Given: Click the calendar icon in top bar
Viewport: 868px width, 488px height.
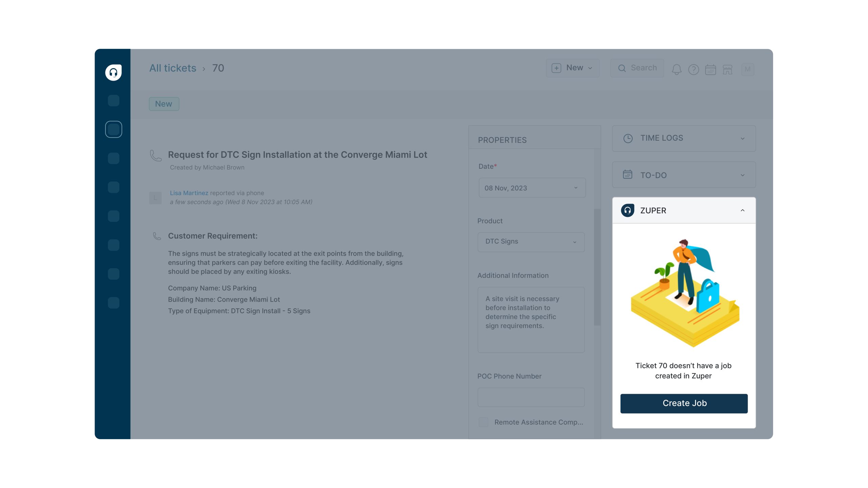Looking at the screenshot, I should coord(710,69).
